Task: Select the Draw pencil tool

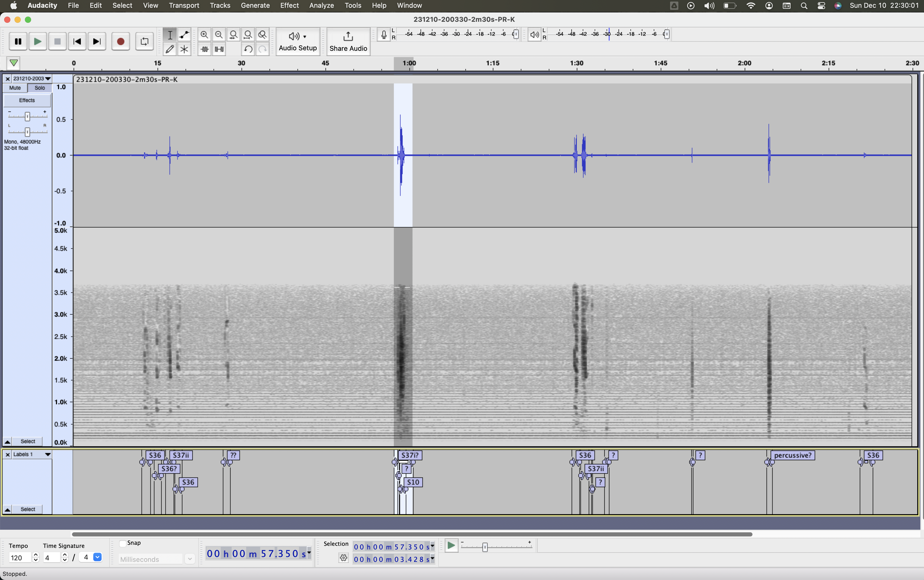Action: point(169,49)
